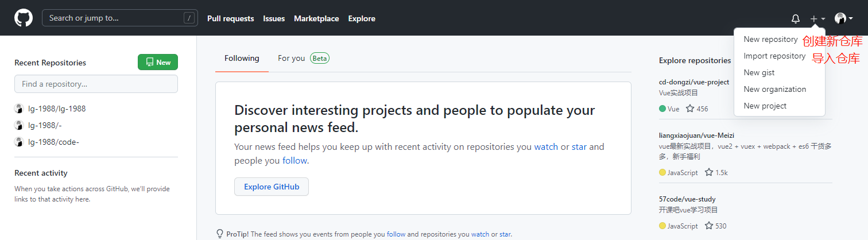Click the Explore GitHub button
The width and height of the screenshot is (868, 240).
(x=272, y=187)
